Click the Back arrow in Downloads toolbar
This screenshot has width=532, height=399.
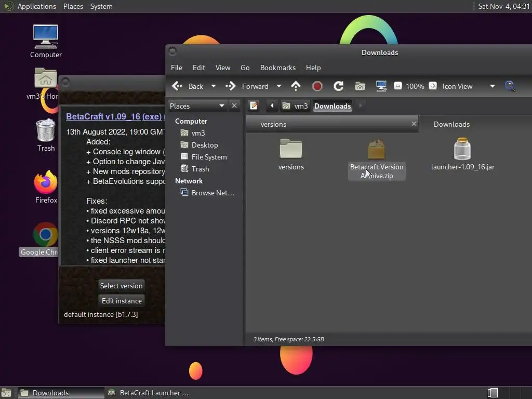tap(177, 86)
